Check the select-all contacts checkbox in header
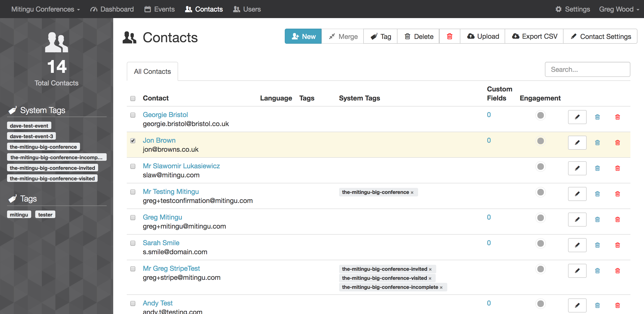Screen dimensions: 644x314 tap(133, 98)
